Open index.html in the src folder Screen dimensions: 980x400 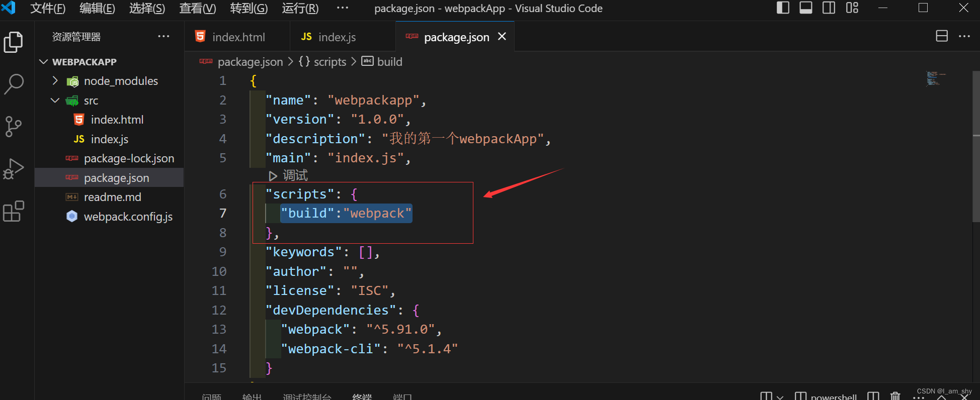(x=109, y=120)
